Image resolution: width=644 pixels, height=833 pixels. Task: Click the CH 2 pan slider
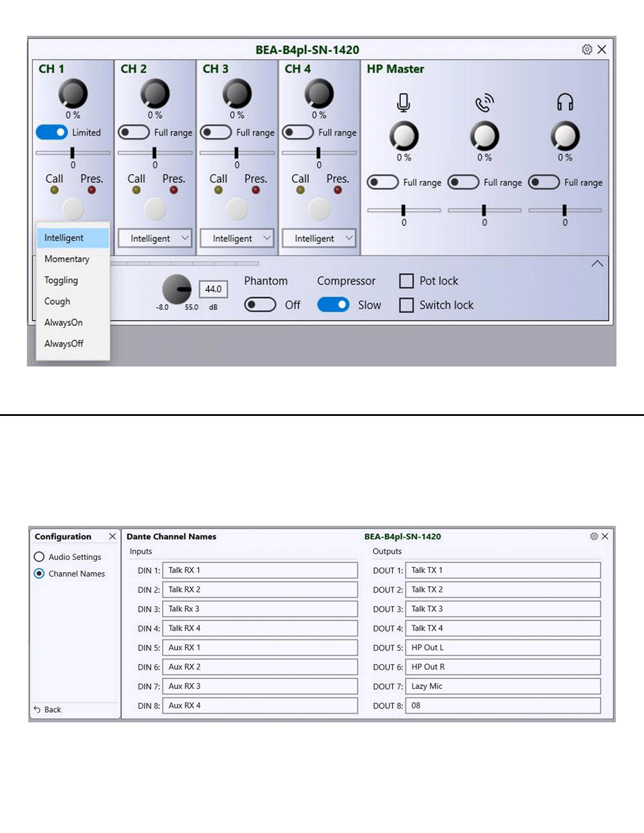[155, 153]
